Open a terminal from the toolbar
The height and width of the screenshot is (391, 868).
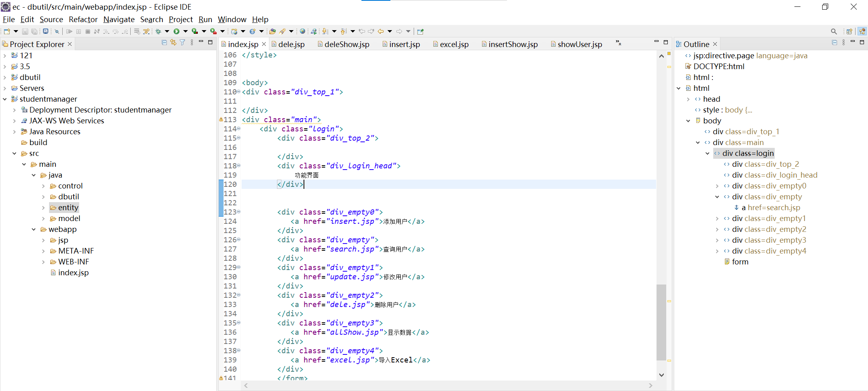coord(46,31)
